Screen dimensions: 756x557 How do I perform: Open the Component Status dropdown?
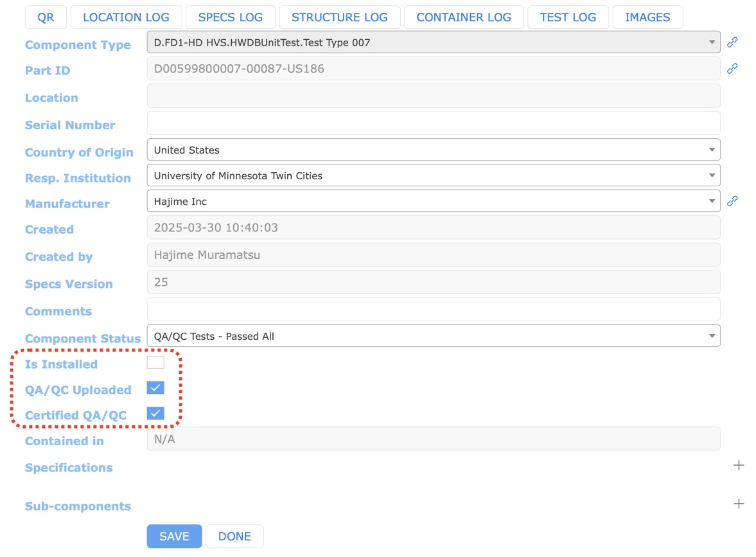tap(433, 336)
